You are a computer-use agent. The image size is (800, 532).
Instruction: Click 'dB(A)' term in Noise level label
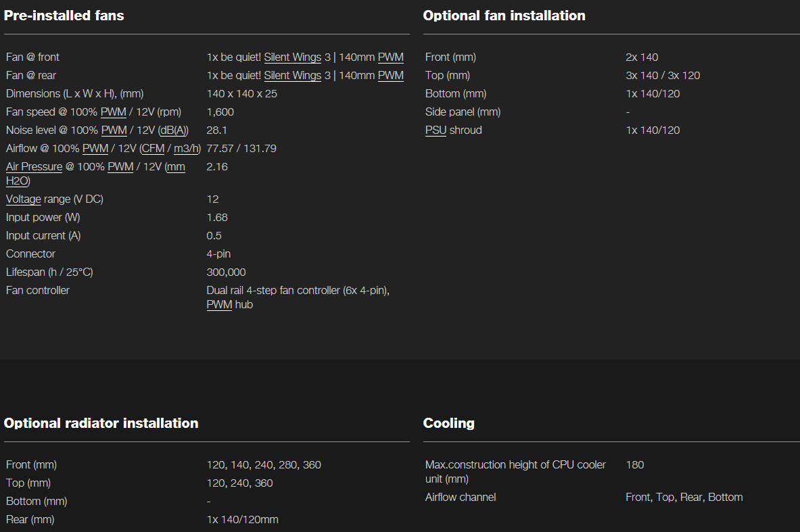(x=174, y=130)
